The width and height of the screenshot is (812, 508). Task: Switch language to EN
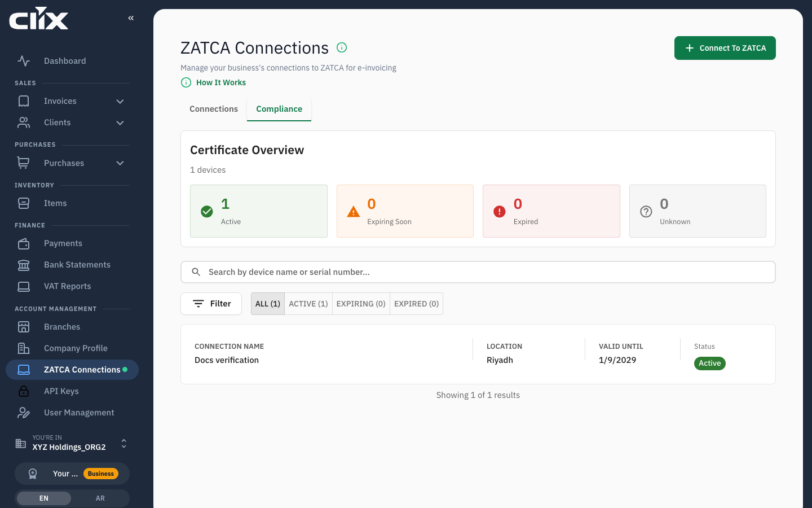click(44, 498)
